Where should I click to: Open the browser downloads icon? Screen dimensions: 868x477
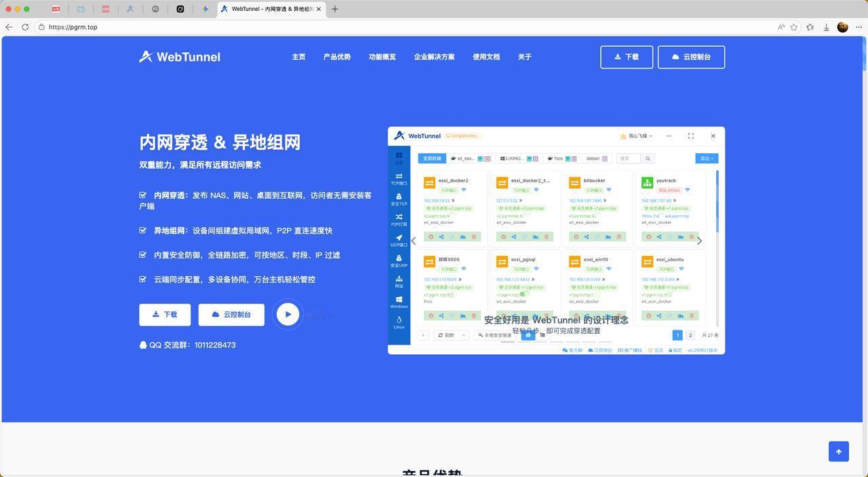pos(827,27)
